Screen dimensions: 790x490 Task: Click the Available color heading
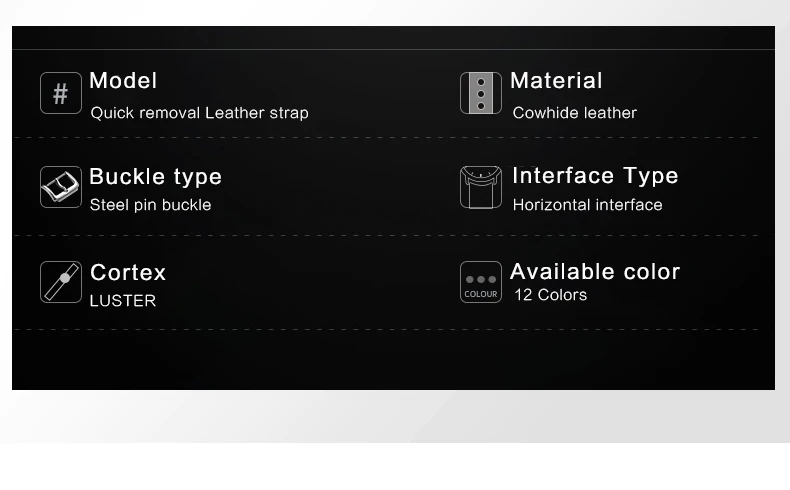[x=596, y=271]
